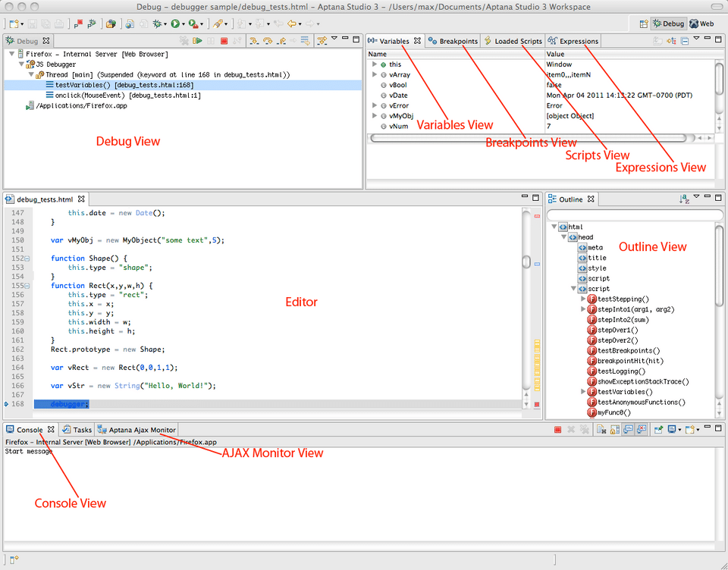Toggle Scroll Lock in Console toolbar

[x=615, y=430]
